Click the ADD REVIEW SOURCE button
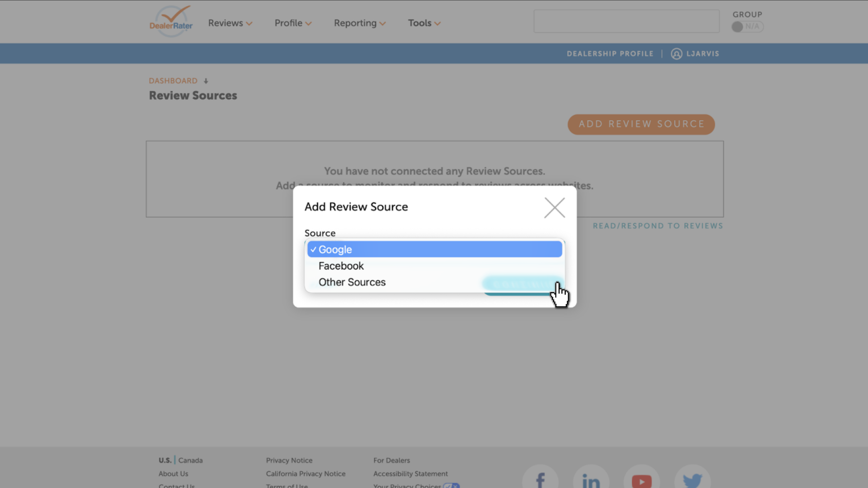 point(641,124)
